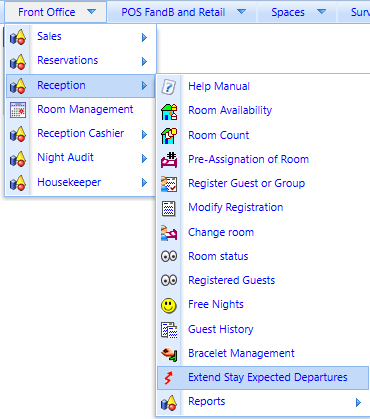Click the Reservations menu icon

tap(18, 61)
